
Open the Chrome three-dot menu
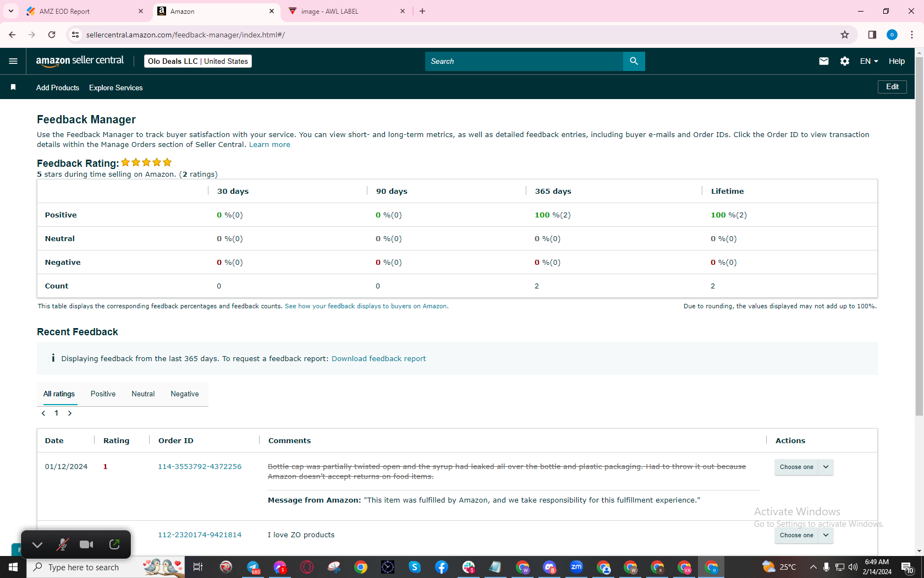point(912,35)
